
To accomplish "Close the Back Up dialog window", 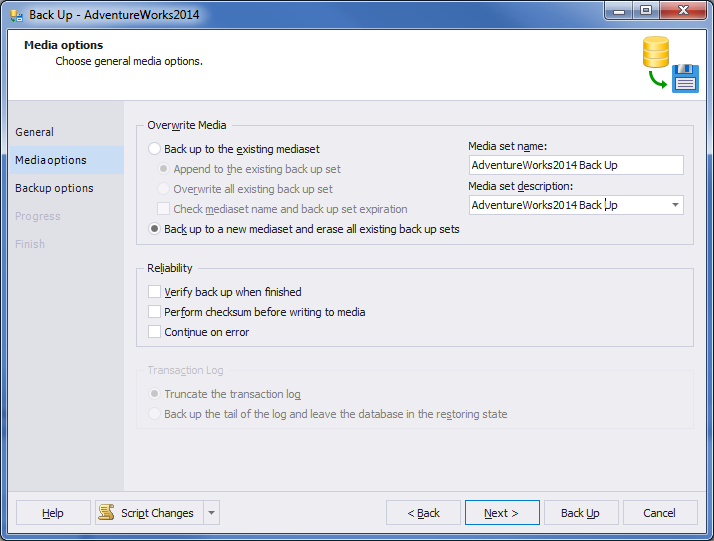I will (683, 11).
